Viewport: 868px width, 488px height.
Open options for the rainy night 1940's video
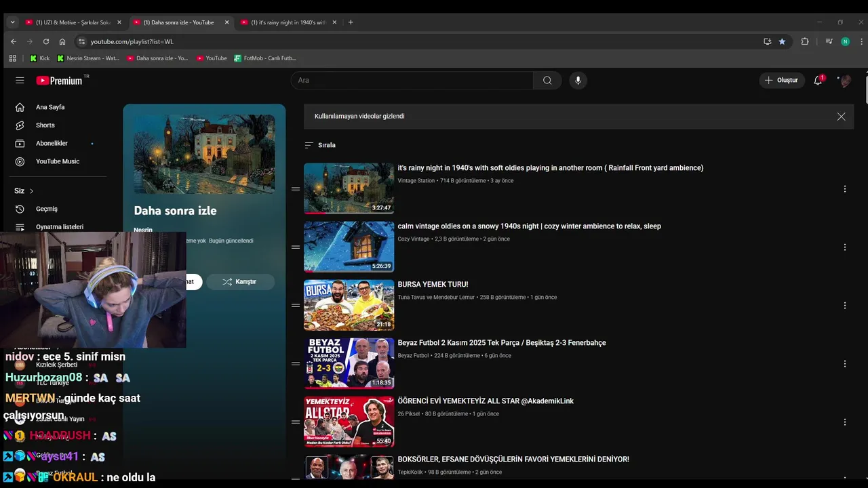tap(844, 189)
